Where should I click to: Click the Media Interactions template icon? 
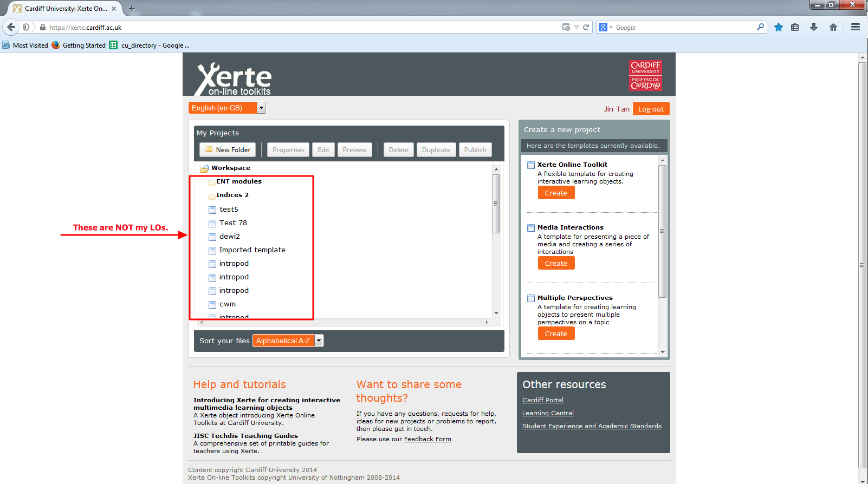tap(531, 228)
